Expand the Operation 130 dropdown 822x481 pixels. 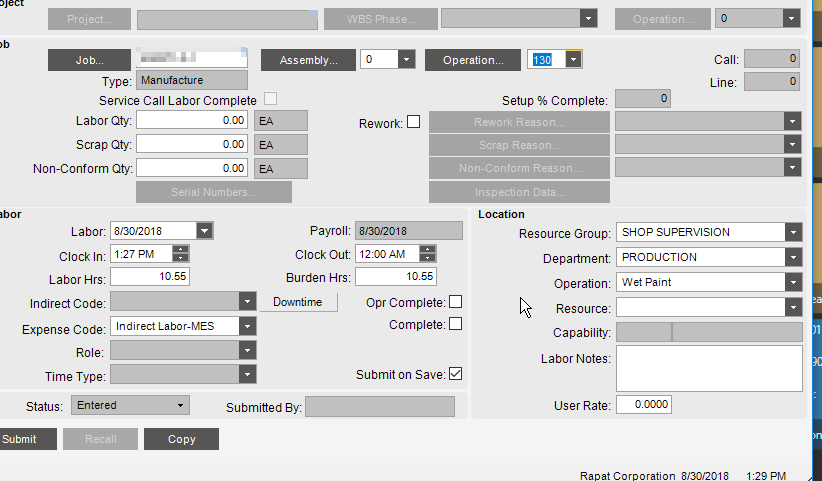pyautogui.click(x=573, y=60)
